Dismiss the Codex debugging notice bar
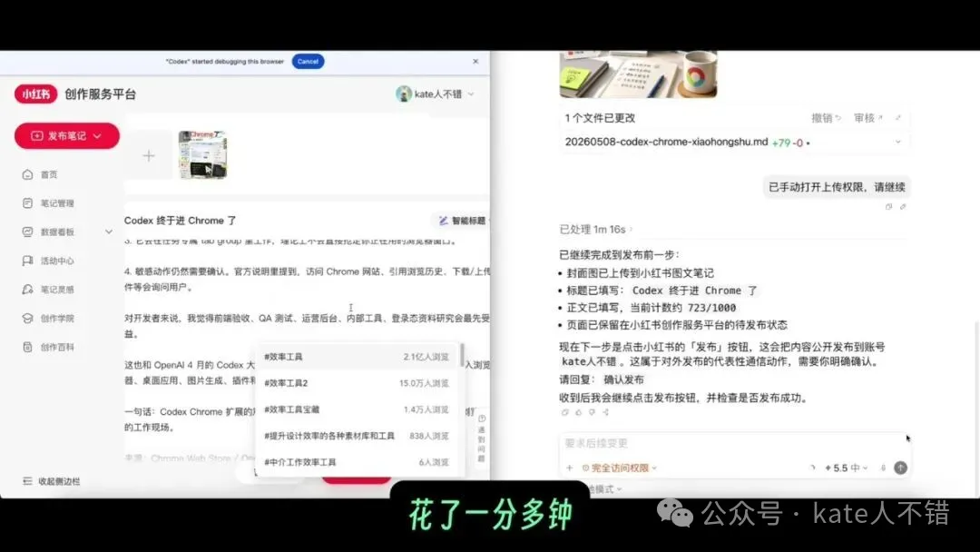Image resolution: width=980 pixels, height=552 pixels. (x=475, y=61)
